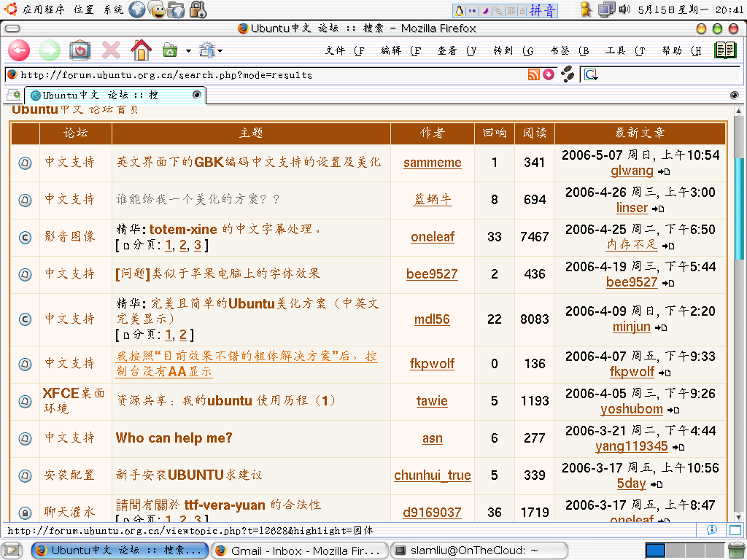The height and width of the screenshot is (560, 747).
Task: Click the green recycle folder toolbar icon
Action: 169,50
